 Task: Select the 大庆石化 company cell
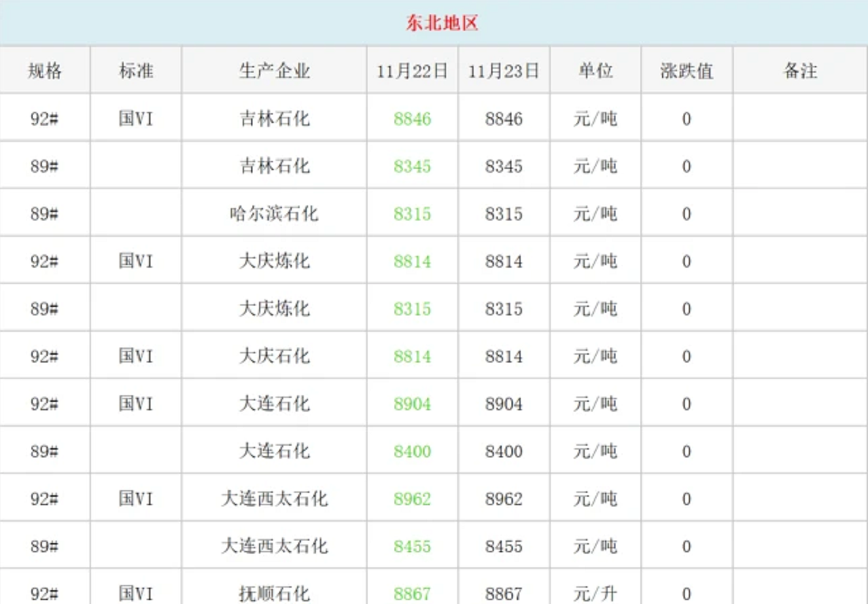[x=275, y=356]
